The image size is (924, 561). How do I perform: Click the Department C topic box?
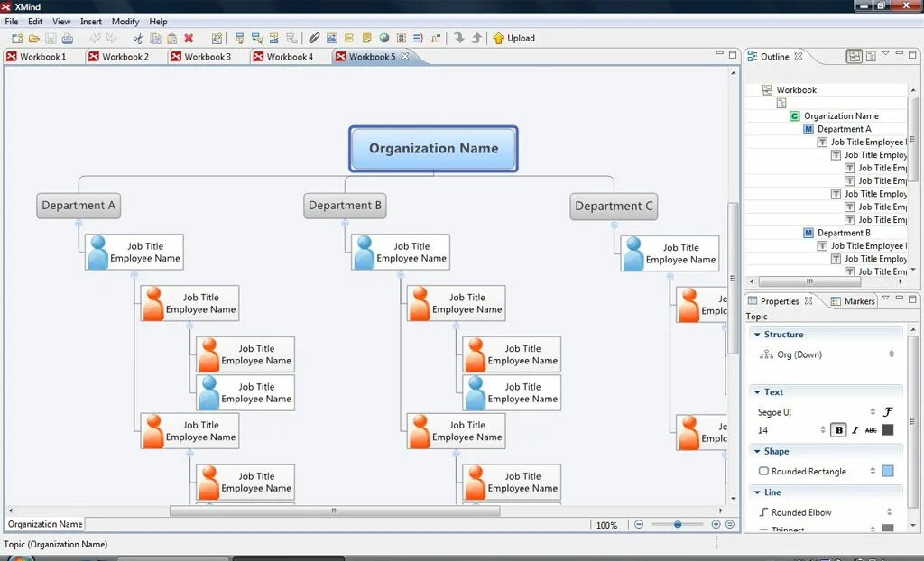pos(614,207)
